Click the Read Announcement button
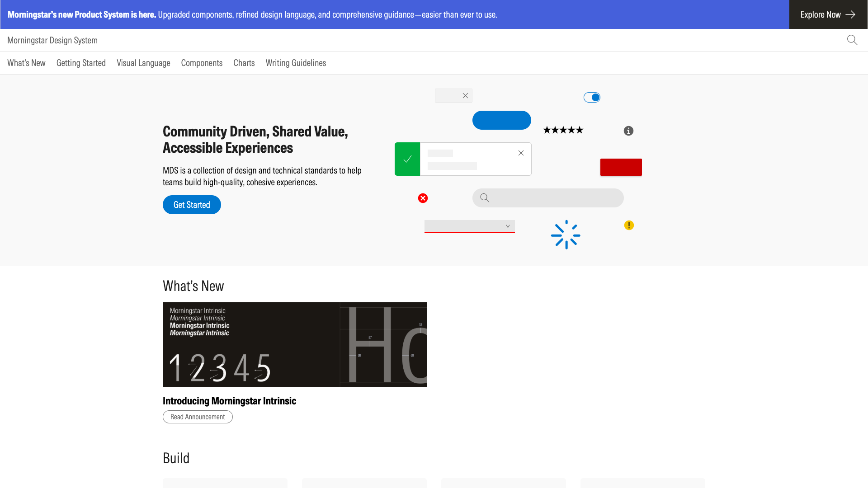This screenshot has height=488, width=868. pyautogui.click(x=198, y=417)
